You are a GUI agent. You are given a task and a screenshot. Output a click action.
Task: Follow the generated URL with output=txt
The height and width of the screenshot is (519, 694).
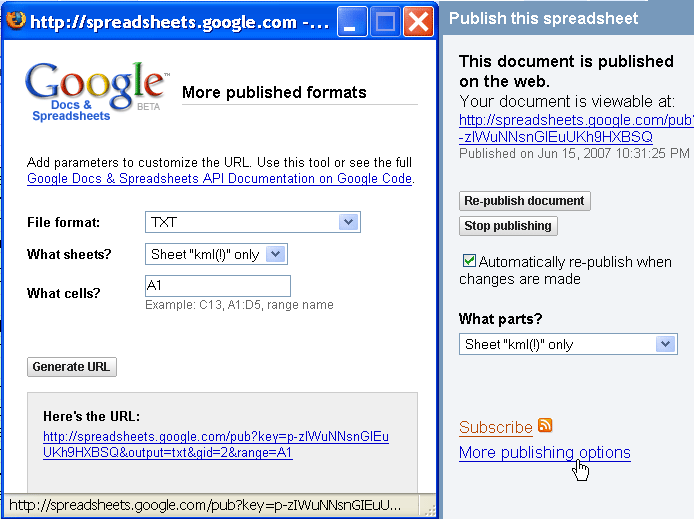(x=215, y=445)
